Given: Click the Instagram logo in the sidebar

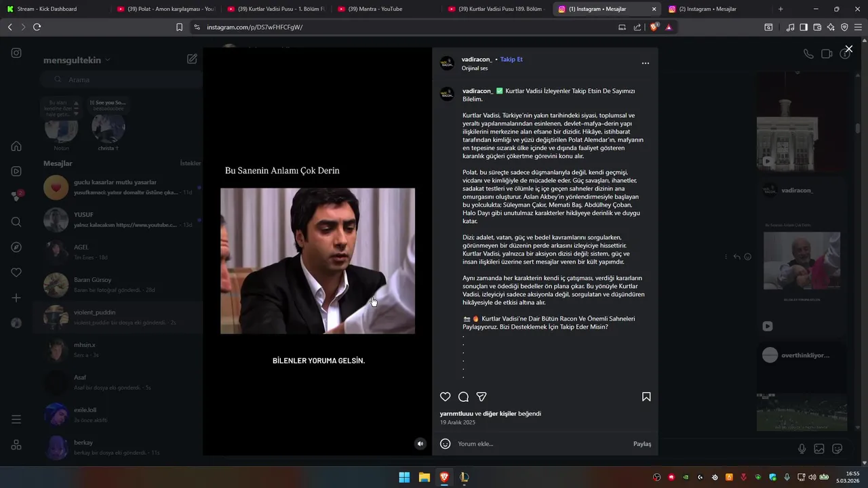Looking at the screenshot, I should (16, 53).
